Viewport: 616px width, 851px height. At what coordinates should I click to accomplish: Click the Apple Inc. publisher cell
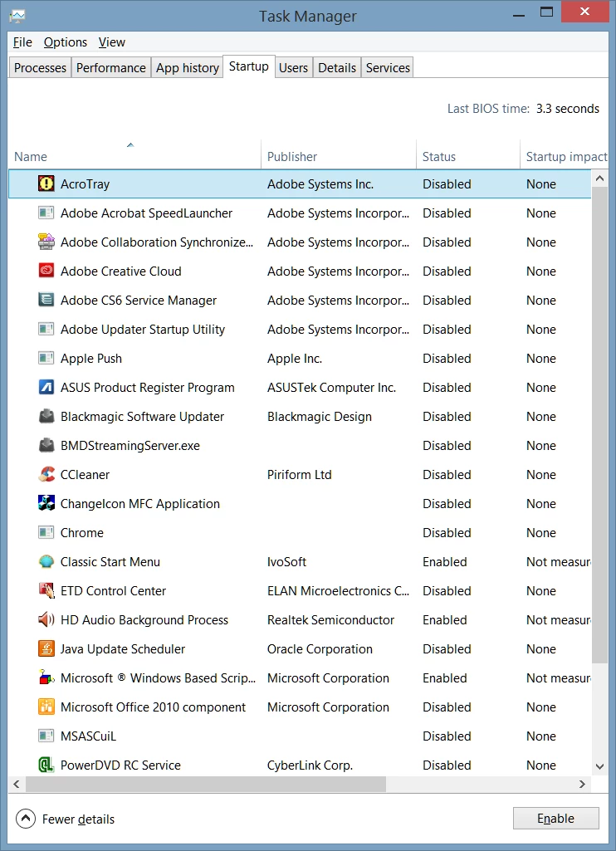click(x=294, y=358)
